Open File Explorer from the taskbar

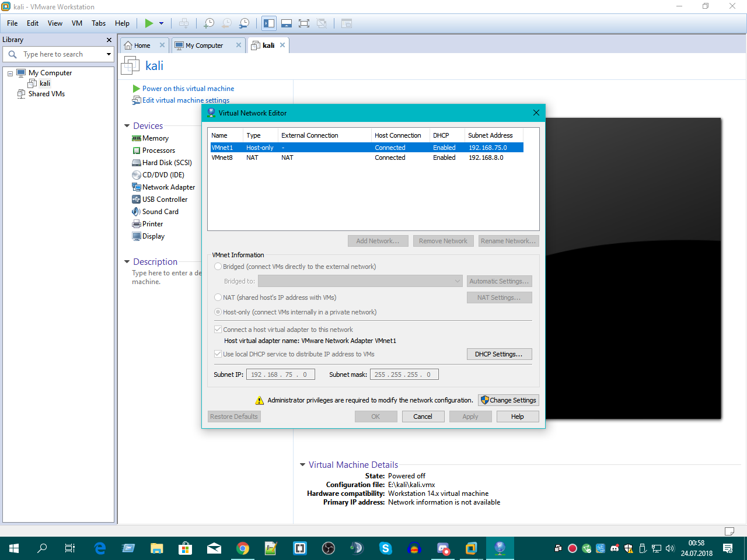156,548
